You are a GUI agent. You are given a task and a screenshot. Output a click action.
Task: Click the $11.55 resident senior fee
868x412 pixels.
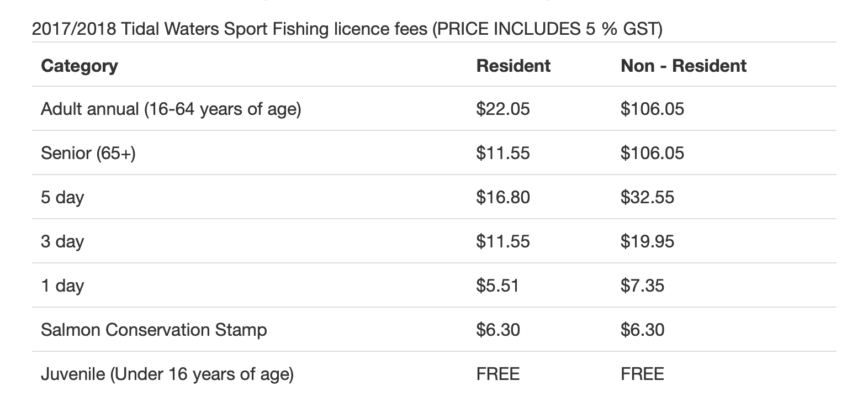coord(502,153)
